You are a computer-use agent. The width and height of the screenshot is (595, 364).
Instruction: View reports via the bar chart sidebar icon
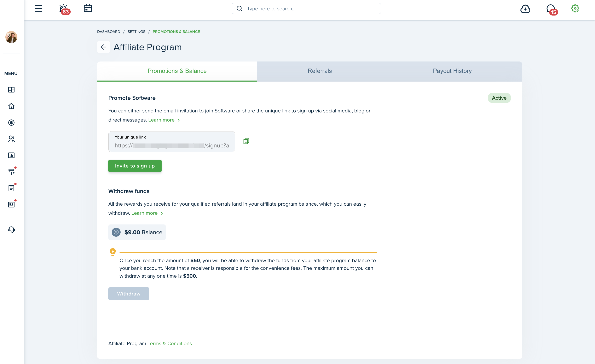point(11,155)
